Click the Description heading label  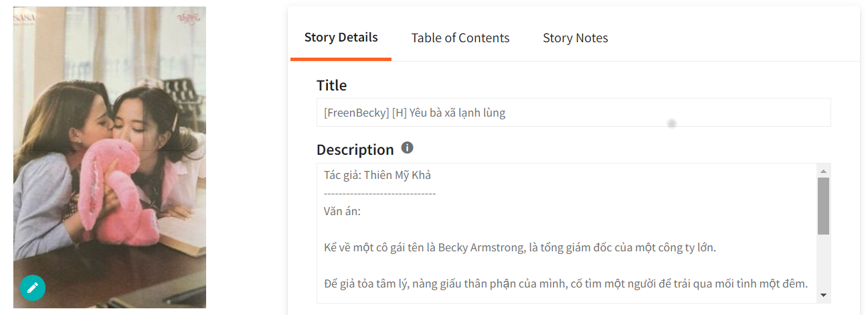pos(355,149)
